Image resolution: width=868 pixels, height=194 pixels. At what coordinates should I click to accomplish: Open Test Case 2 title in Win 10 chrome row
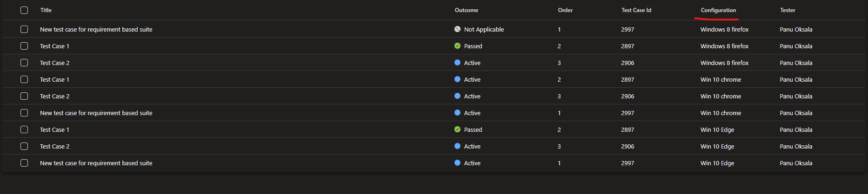coord(54,96)
